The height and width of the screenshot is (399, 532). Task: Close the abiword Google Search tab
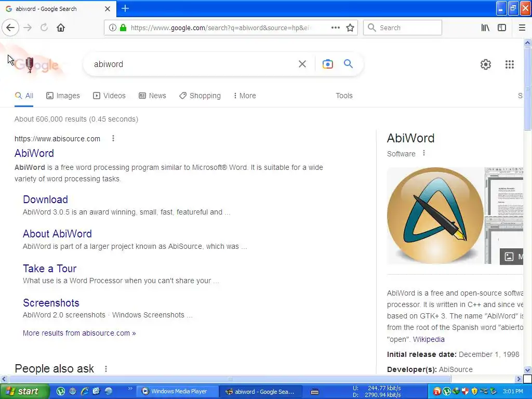coord(108,9)
